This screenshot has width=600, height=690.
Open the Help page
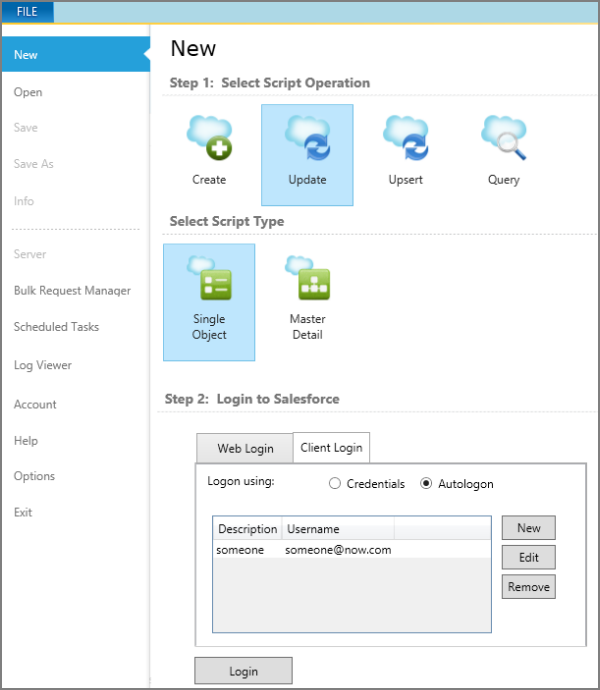coord(26,440)
